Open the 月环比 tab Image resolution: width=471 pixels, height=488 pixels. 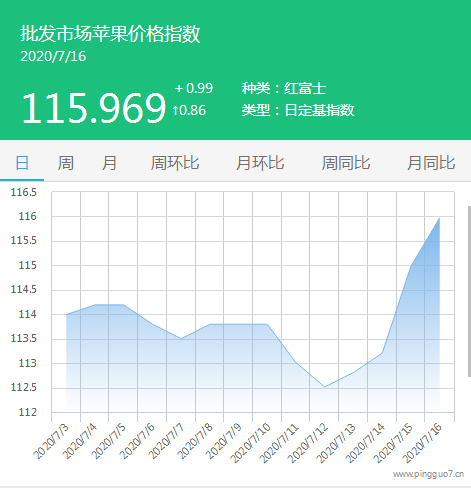click(260, 163)
